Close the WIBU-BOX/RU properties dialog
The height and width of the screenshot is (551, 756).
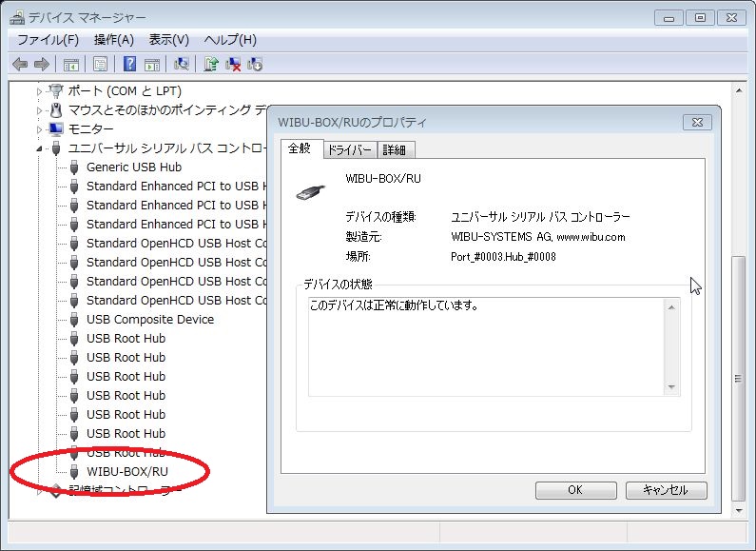click(697, 123)
